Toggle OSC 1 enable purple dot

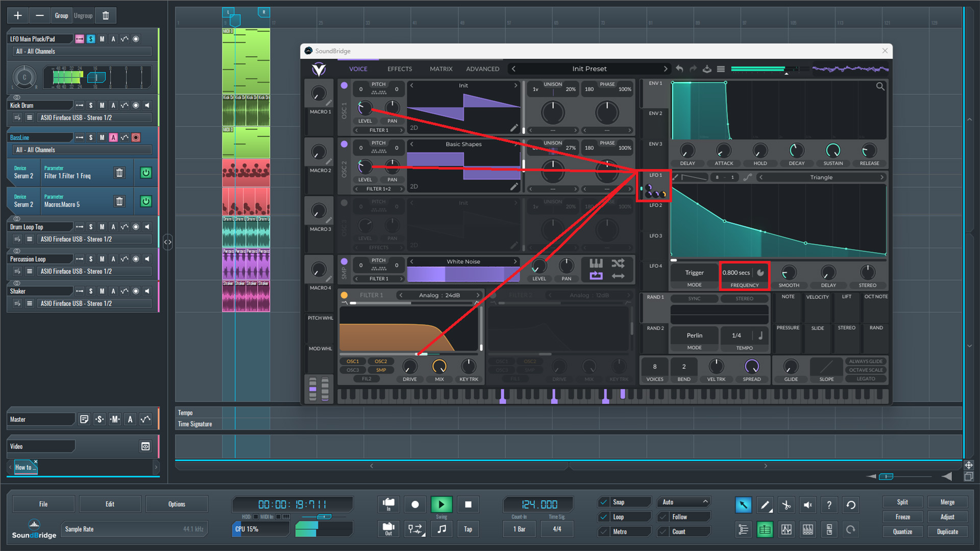(344, 86)
